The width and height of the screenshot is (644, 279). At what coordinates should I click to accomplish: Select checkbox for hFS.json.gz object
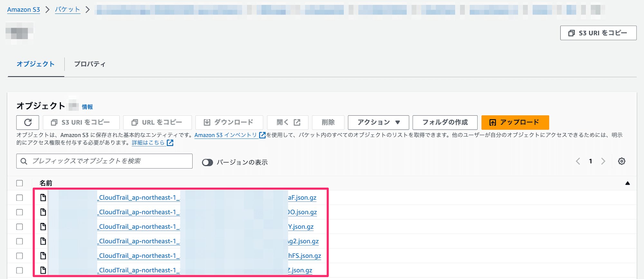point(20,255)
